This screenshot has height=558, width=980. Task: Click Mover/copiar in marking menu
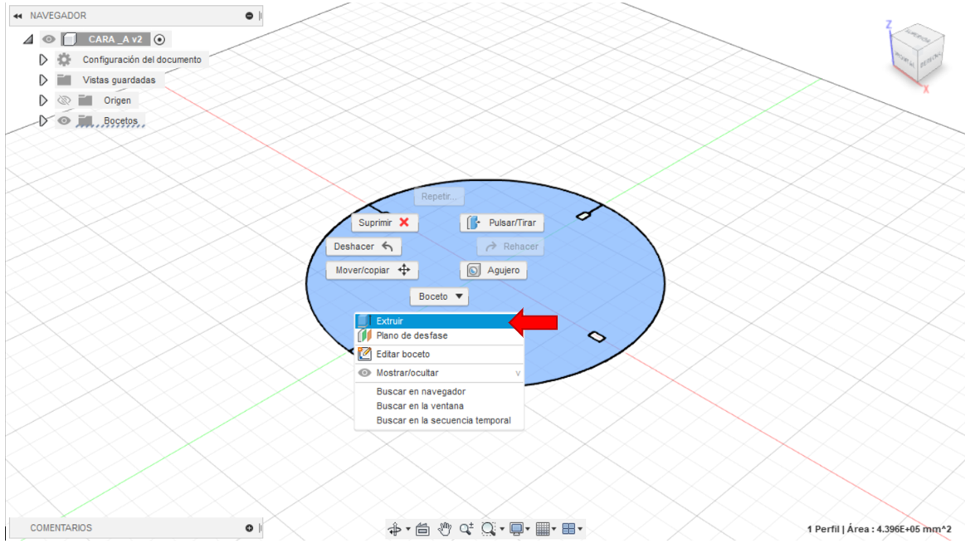coord(372,270)
